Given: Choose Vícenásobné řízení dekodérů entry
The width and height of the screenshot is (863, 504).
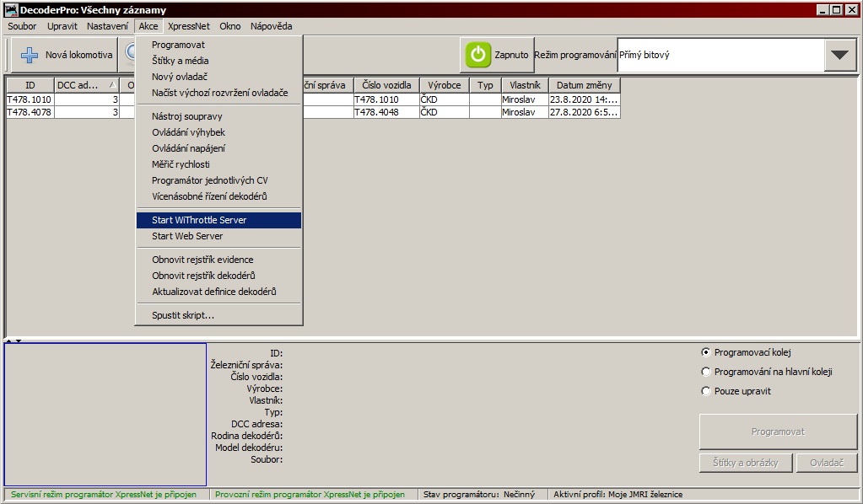Looking at the screenshot, I should click(x=218, y=196).
